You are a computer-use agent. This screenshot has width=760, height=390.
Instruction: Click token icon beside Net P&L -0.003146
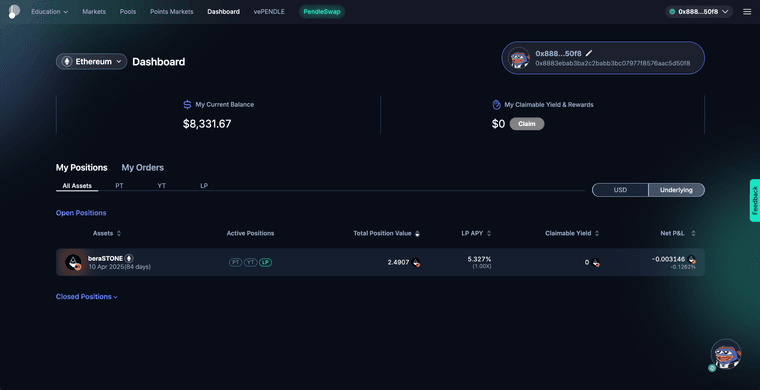[x=692, y=259]
